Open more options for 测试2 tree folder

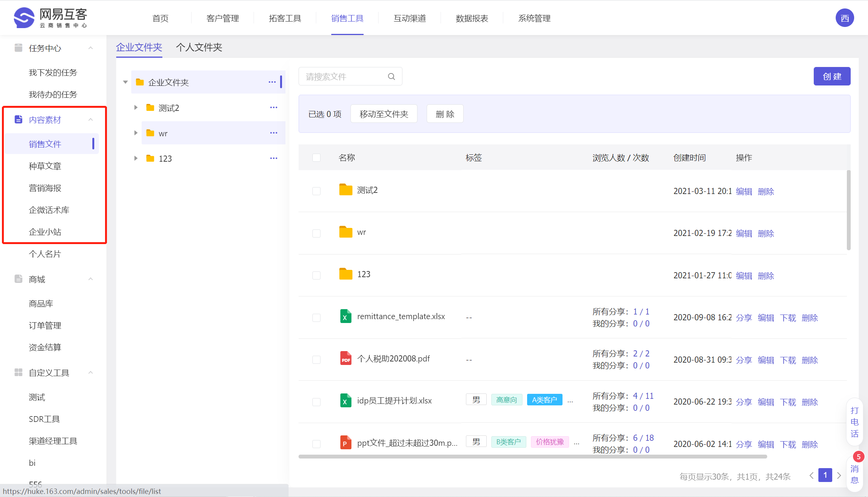click(x=274, y=107)
